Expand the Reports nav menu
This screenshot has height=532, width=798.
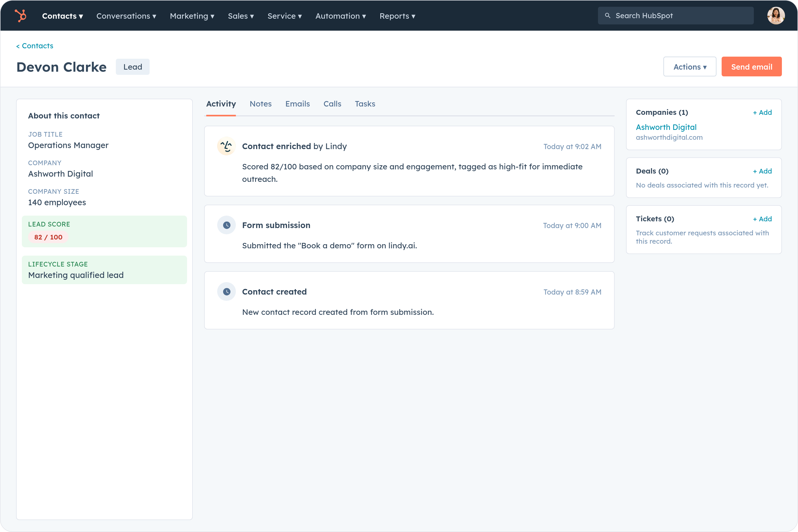[397, 16]
